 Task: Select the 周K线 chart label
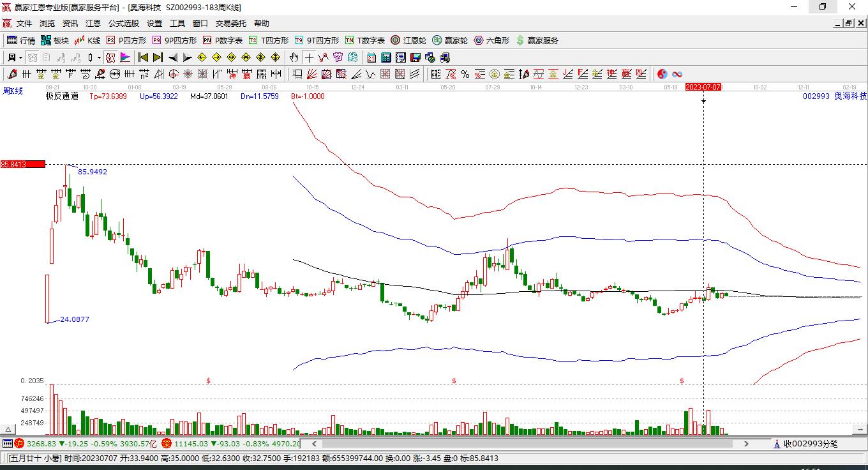(x=11, y=91)
